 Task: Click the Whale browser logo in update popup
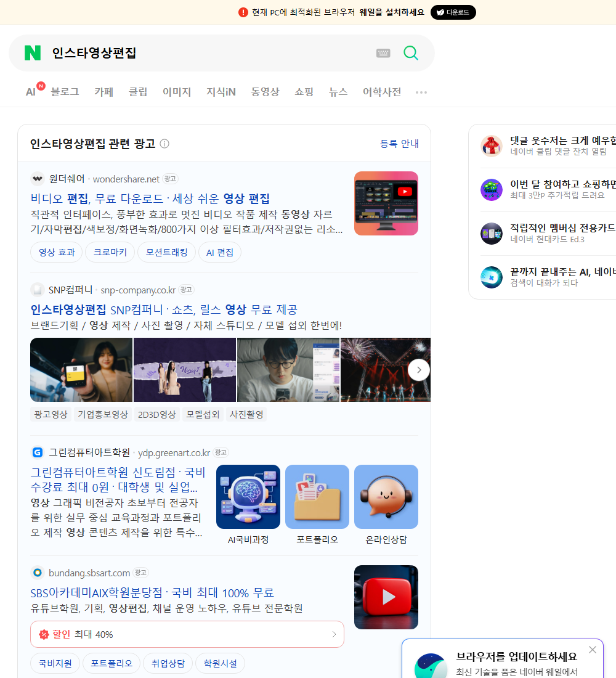431,666
